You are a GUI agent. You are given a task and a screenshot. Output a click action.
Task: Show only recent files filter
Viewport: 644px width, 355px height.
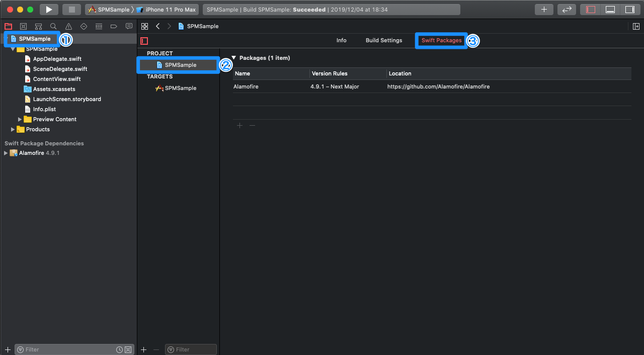(119, 349)
